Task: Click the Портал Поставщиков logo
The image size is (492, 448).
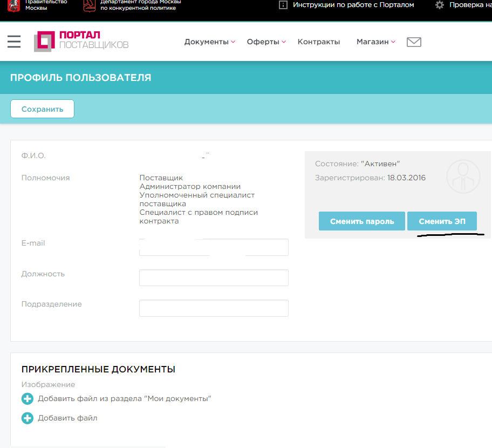Action: point(81,42)
